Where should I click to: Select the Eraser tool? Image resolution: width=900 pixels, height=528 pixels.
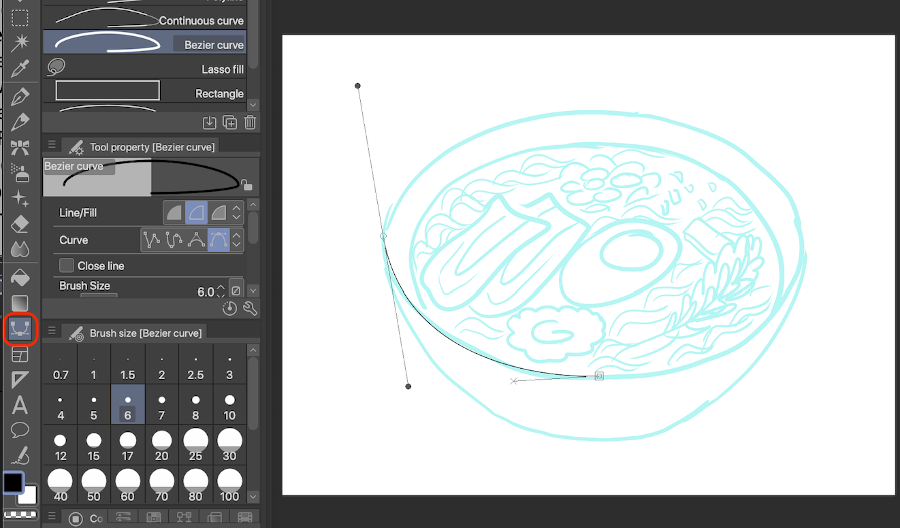pos(20,224)
